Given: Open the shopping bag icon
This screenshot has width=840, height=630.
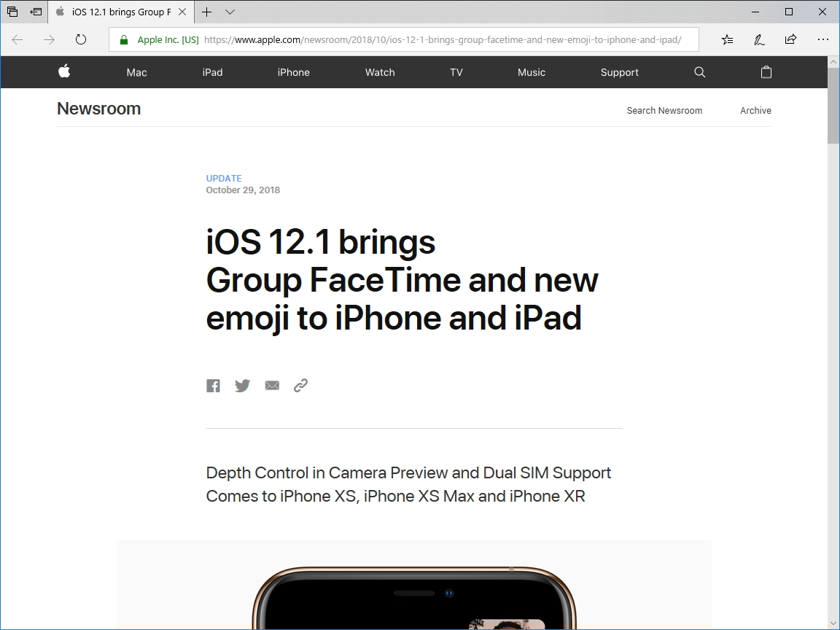Looking at the screenshot, I should click(766, 71).
